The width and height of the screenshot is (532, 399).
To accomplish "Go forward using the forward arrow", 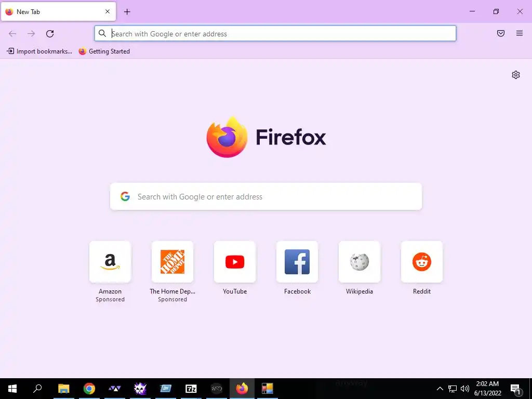I will click(x=31, y=34).
